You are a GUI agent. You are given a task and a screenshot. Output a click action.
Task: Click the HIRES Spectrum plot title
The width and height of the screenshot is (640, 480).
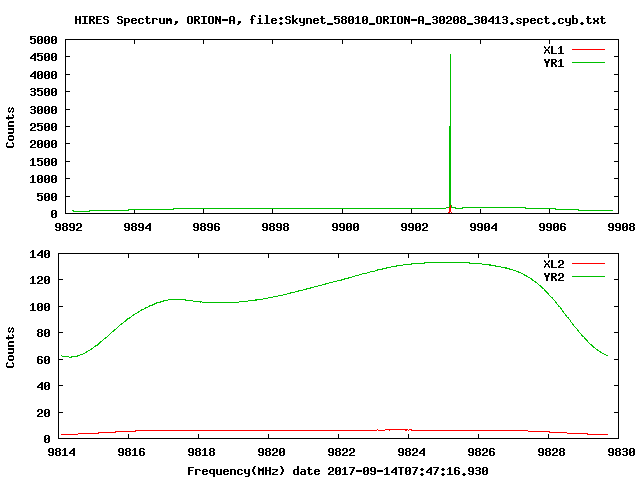click(x=340, y=20)
